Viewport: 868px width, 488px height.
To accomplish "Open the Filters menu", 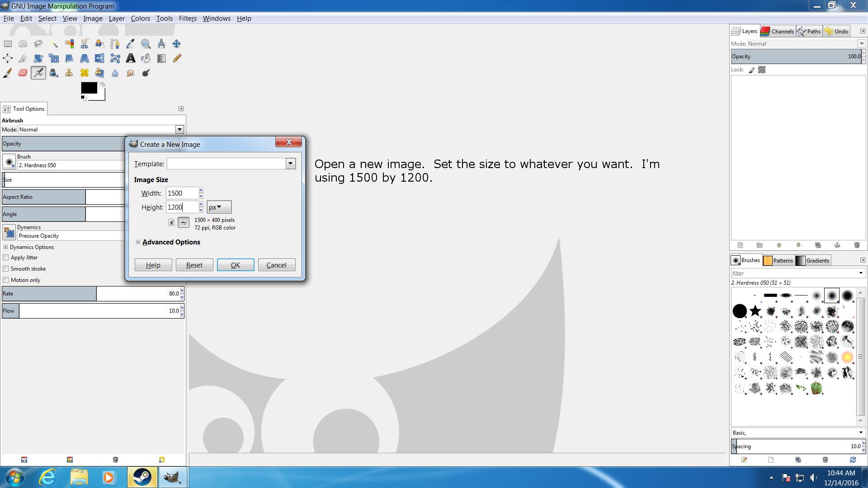I will 187,19.
